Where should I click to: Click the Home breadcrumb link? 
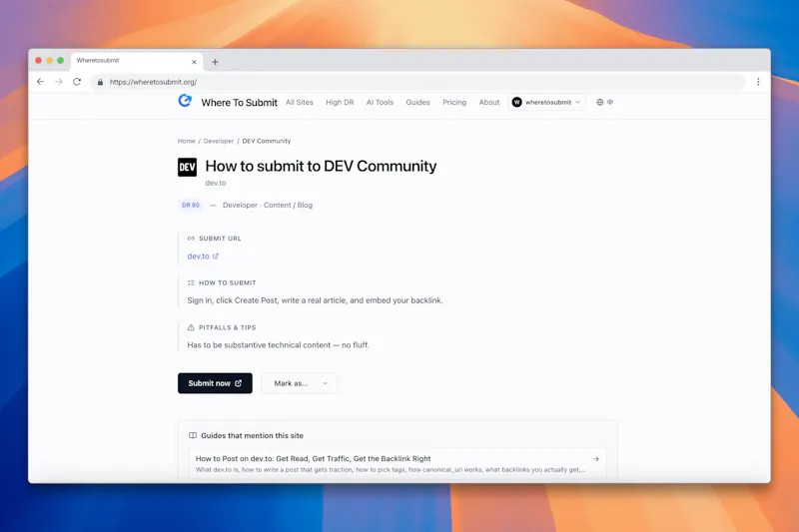pyautogui.click(x=186, y=141)
